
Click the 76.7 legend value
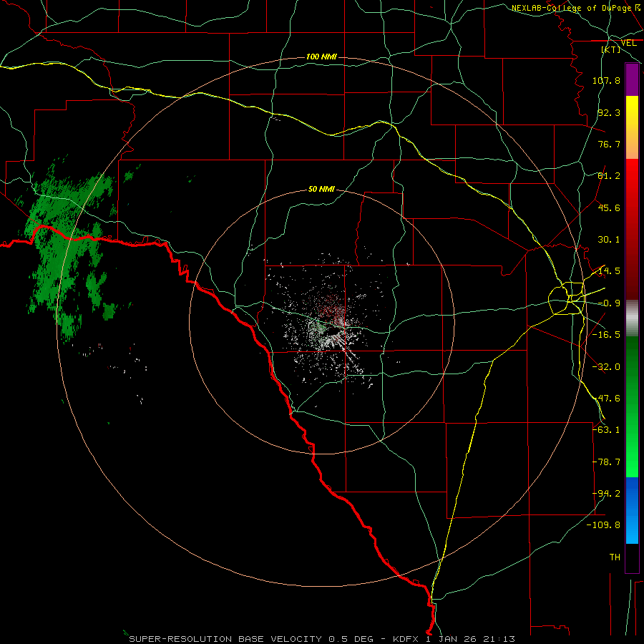click(x=609, y=144)
